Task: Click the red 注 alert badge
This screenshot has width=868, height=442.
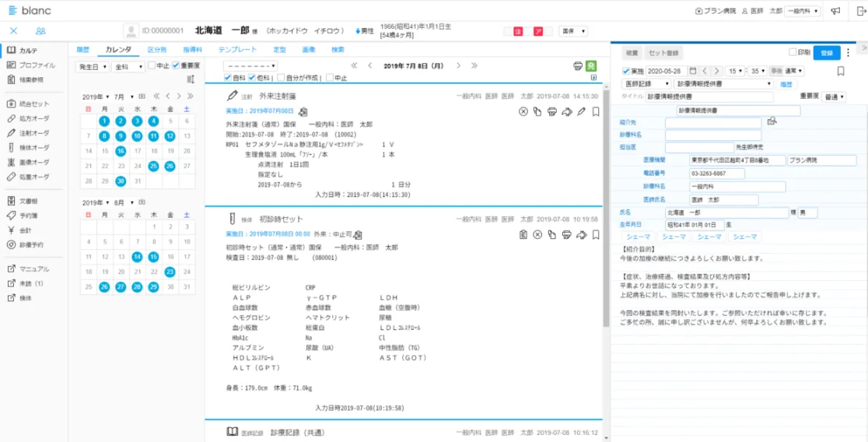Action: 519,32
